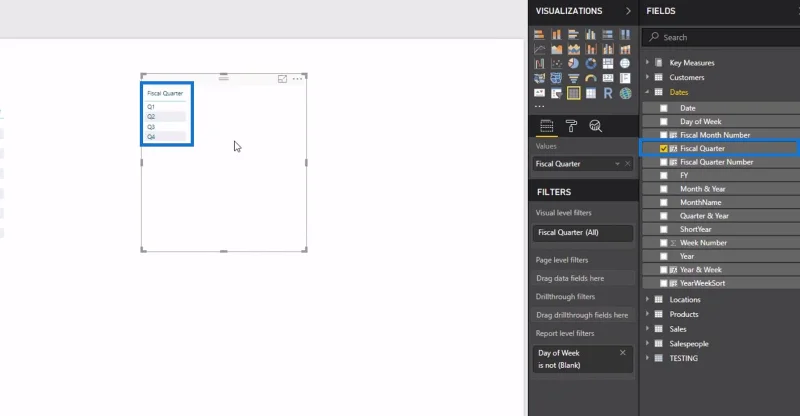
Task: Check the Week Number field checkbox
Action: tap(663, 243)
